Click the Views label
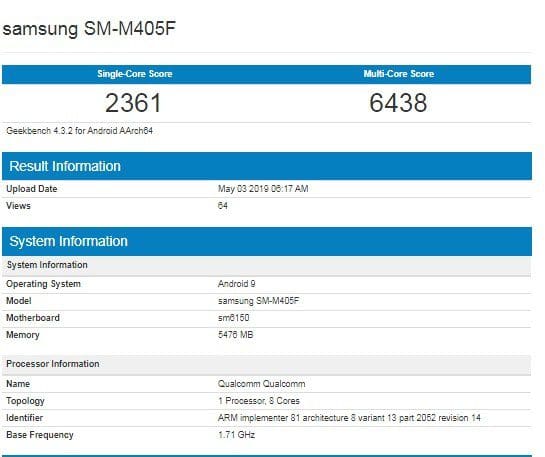Screen dimensions: 545x457 (18, 206)
